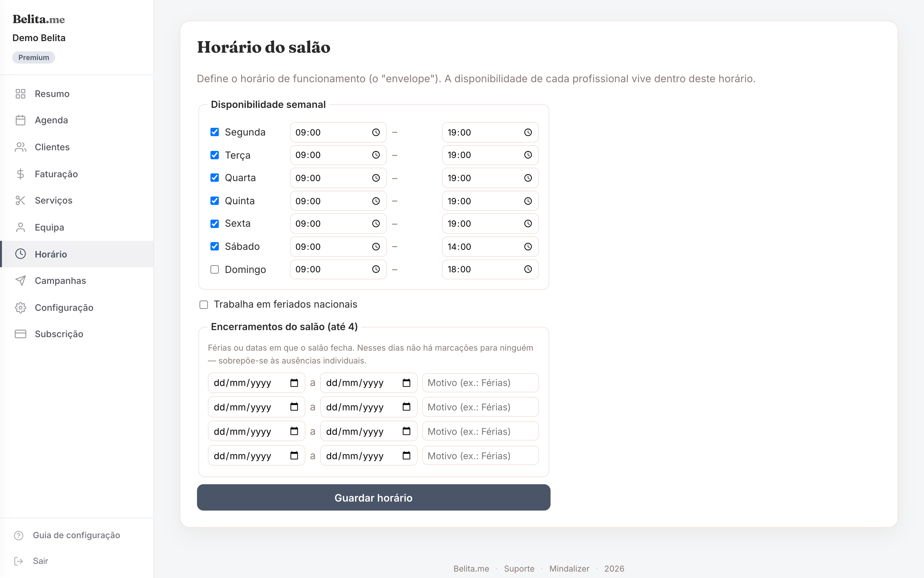Open time picker for Sexta start time
The width and height of the screenshot is (924, 578).
[376, 223]
